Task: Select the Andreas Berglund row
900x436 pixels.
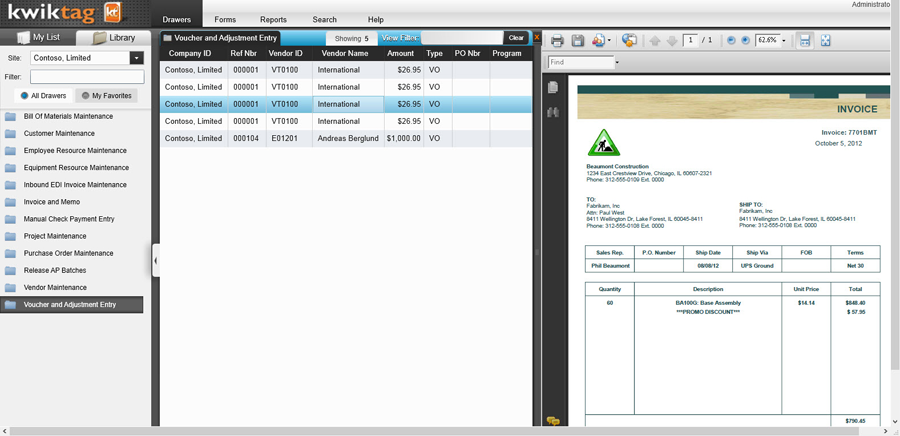Action: (x=346, y=138)
